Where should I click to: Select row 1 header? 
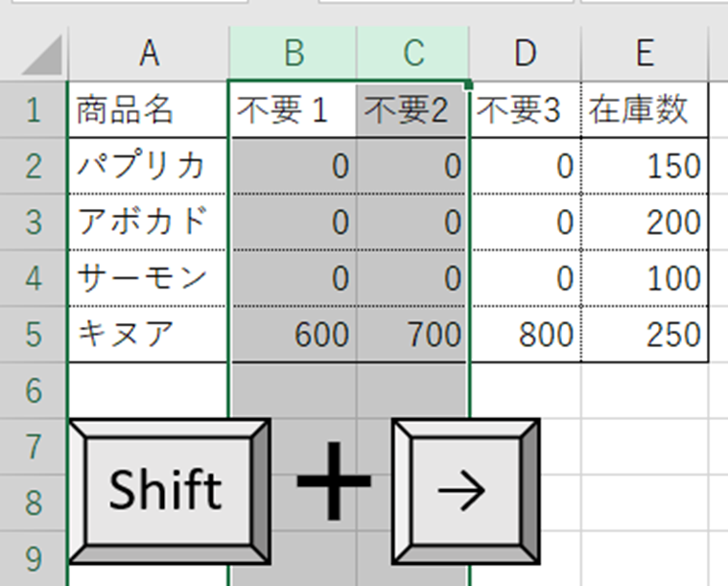[x=34, y=110]
